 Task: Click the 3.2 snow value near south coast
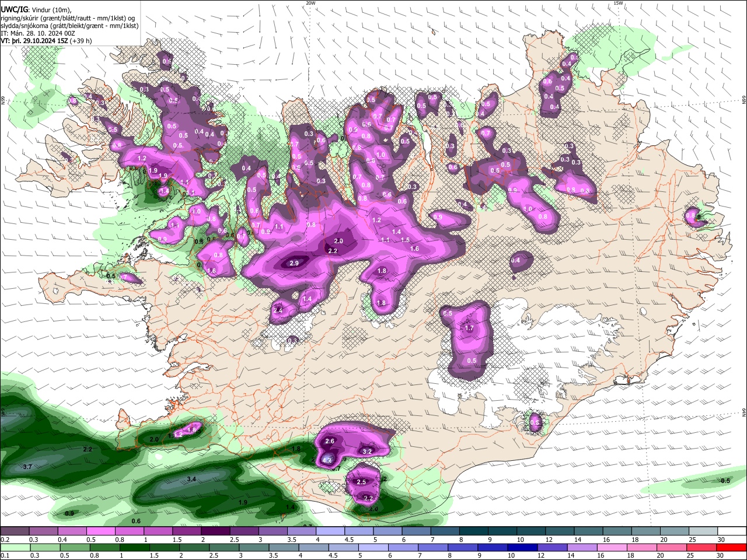[x=368, y=452]
